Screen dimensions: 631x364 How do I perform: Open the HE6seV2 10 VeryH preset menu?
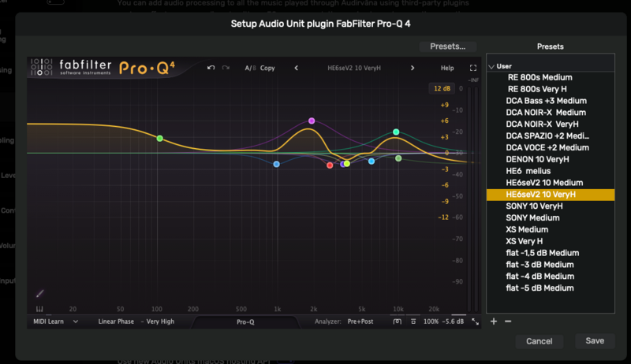coord(353,68)
